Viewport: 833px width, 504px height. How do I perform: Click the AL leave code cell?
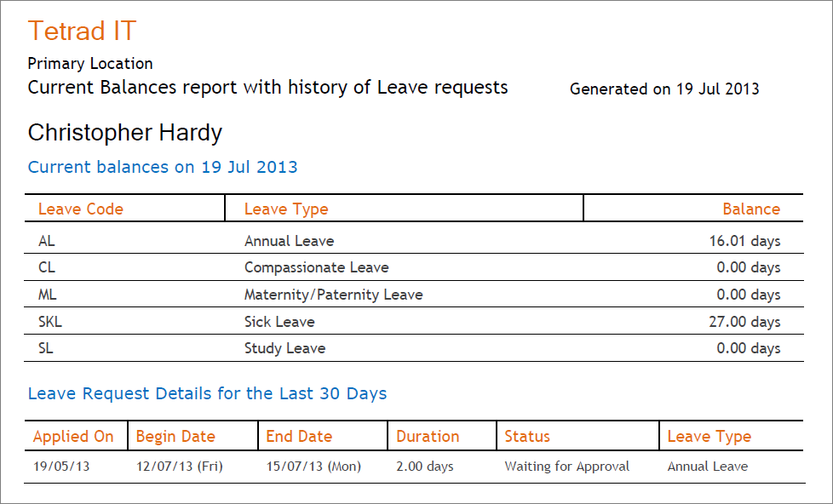pos(47,241)
